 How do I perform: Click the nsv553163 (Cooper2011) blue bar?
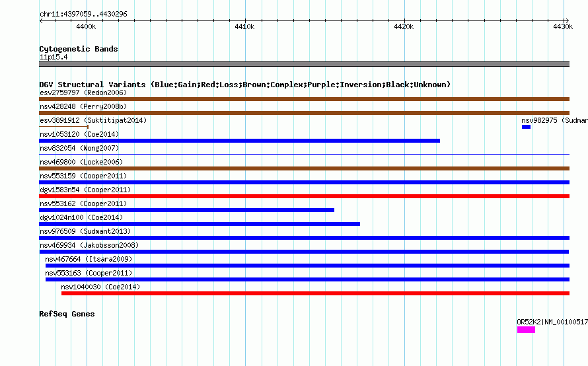click(307, 279)
